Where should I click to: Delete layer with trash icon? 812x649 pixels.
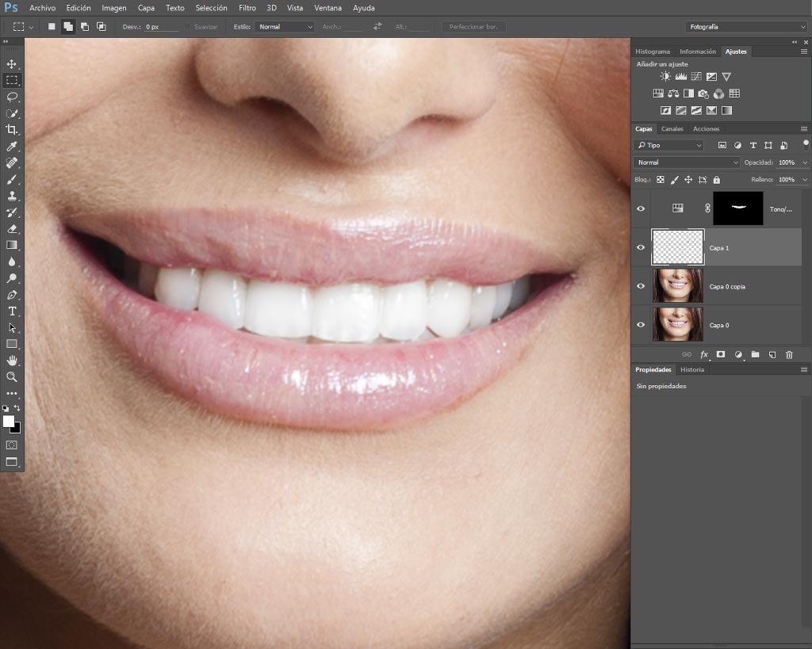point(789,354)
